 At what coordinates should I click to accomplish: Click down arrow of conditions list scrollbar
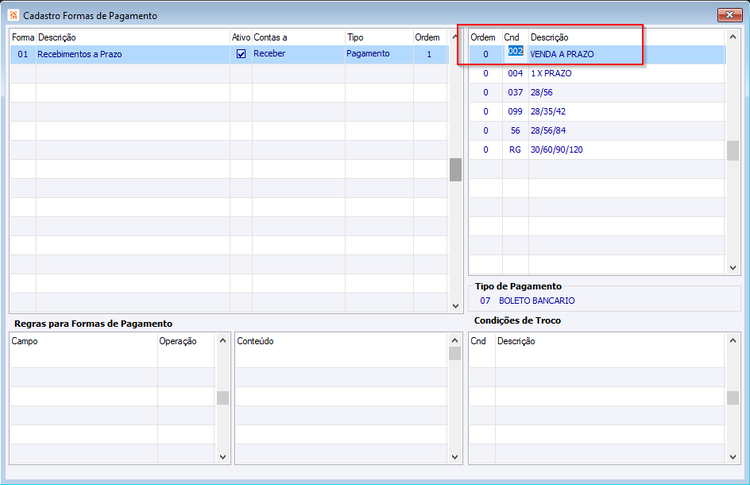coord(732,268)
